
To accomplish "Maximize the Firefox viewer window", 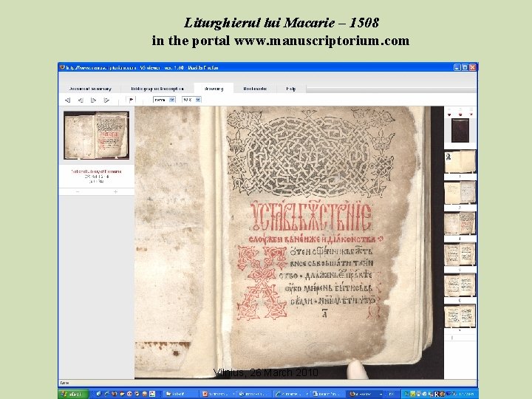I will click(x=465, y=67).
